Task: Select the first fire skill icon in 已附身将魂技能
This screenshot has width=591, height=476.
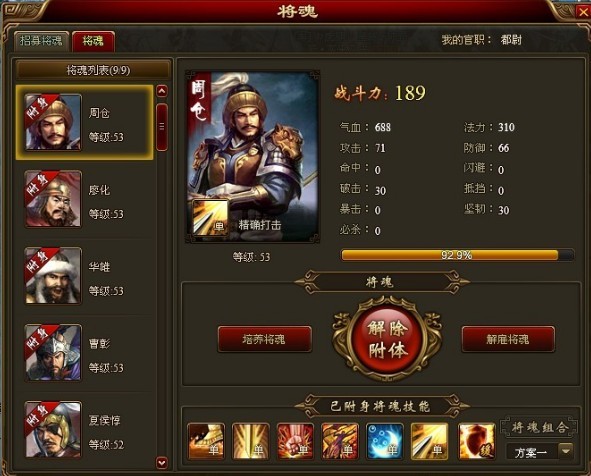Action: (206, 441)
